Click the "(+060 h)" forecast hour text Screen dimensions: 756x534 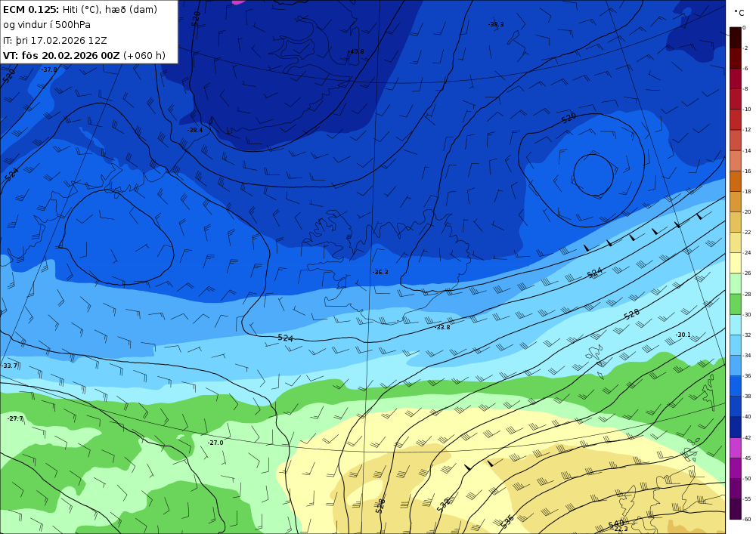144,55
